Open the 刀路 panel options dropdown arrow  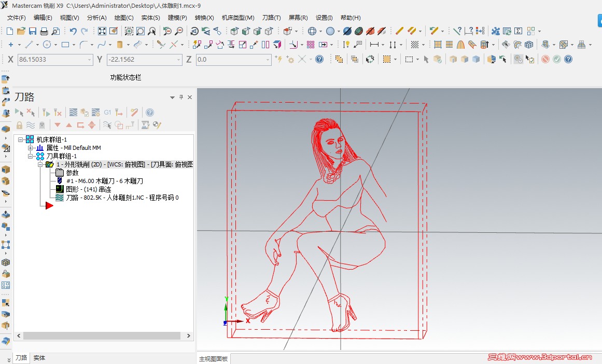click(x=172, y=97)
